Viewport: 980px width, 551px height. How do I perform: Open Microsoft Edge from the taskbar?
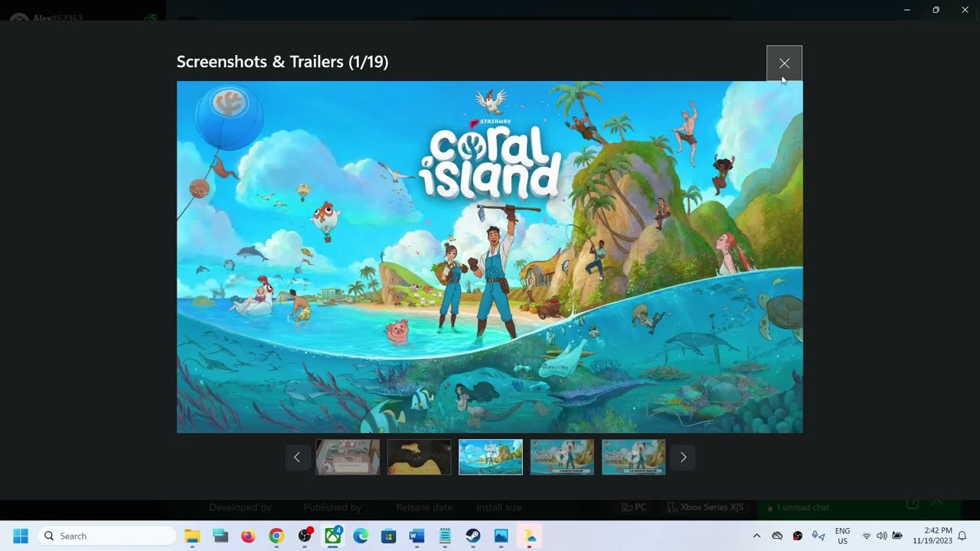coord(361,536)
